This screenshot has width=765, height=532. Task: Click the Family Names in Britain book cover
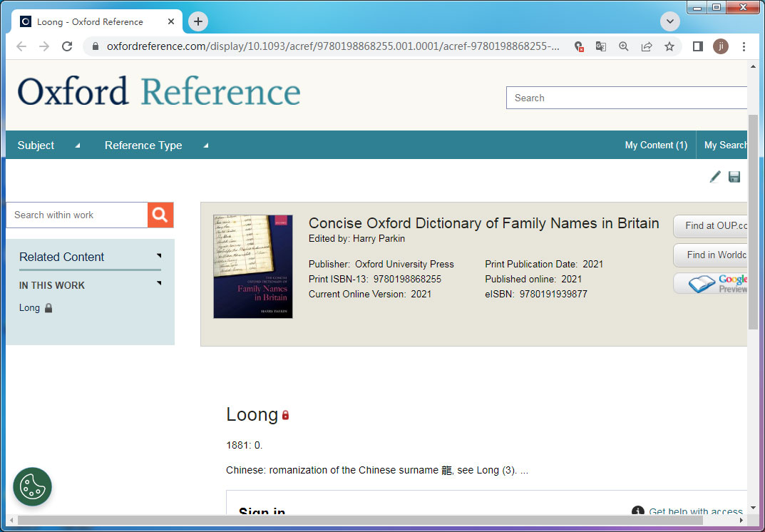253,266
